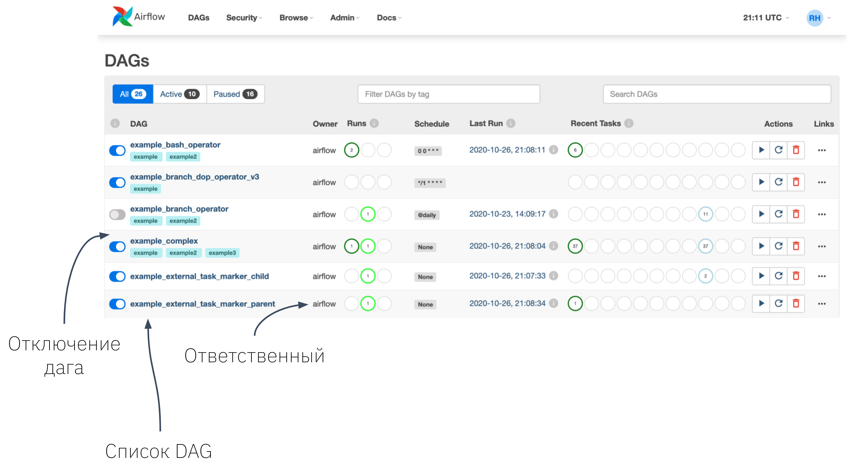
Task: Click info icon beside example_complex last run
Action: tap(553, 246)
